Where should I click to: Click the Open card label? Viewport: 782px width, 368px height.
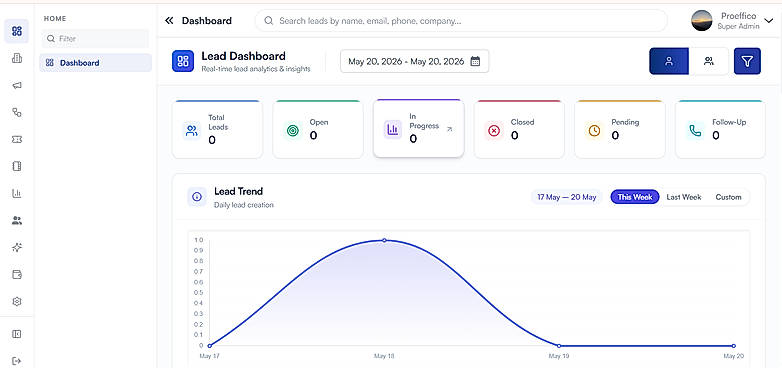point(319,122)
